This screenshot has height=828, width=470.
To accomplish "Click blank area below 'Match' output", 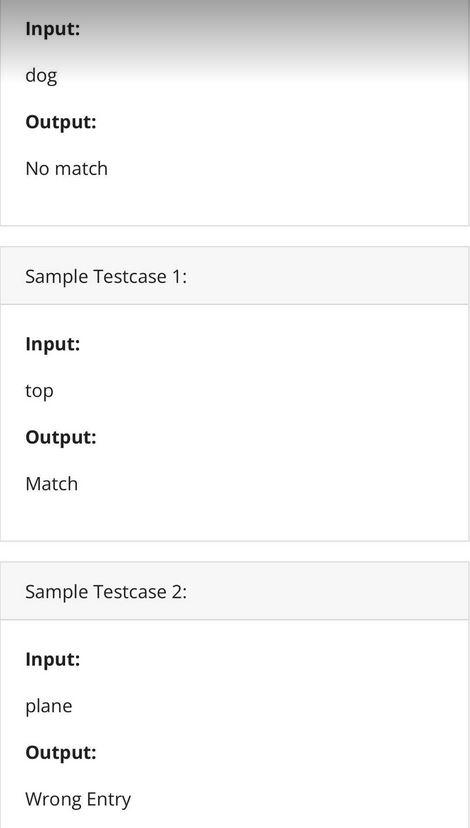I will pos(234,518).
